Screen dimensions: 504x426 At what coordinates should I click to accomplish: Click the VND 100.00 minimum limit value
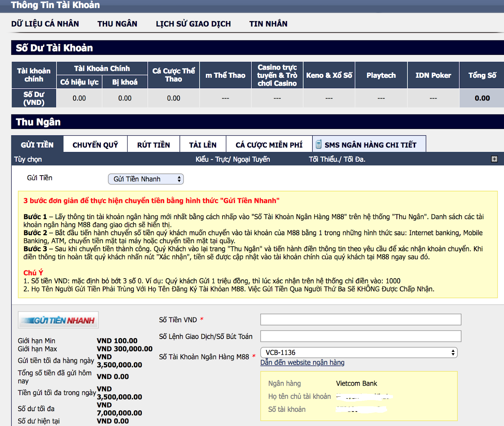pos(117,341)
